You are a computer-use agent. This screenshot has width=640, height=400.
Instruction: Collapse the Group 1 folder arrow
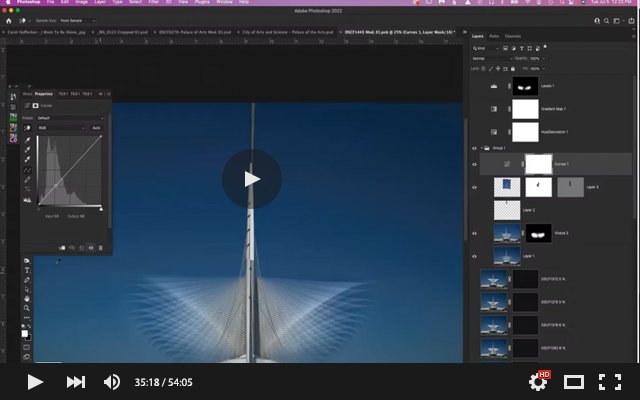pos(482,148)
